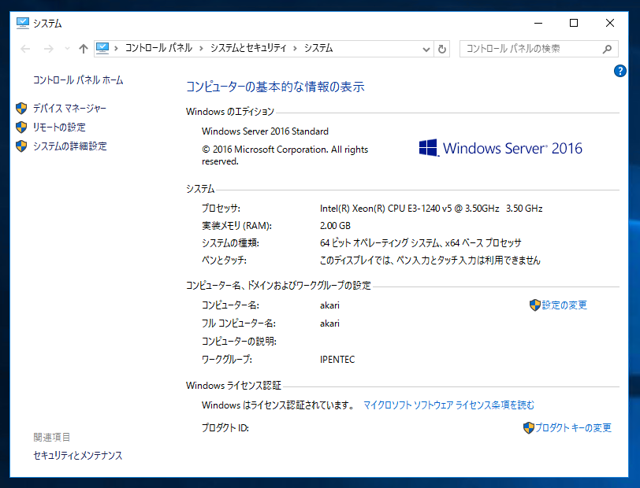Click shield icon beside リモートの設定
Screen dimensions: 640x488
[22, 127]
